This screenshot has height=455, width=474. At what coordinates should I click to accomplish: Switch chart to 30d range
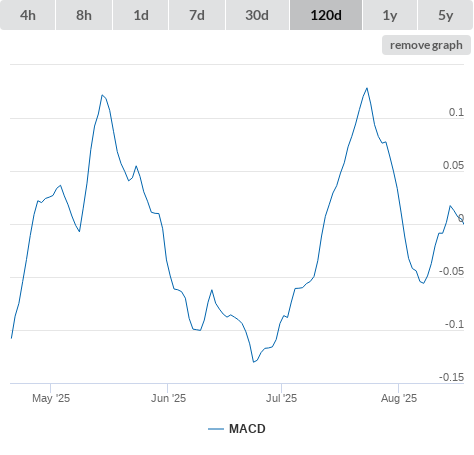click(x=257, y=15)
